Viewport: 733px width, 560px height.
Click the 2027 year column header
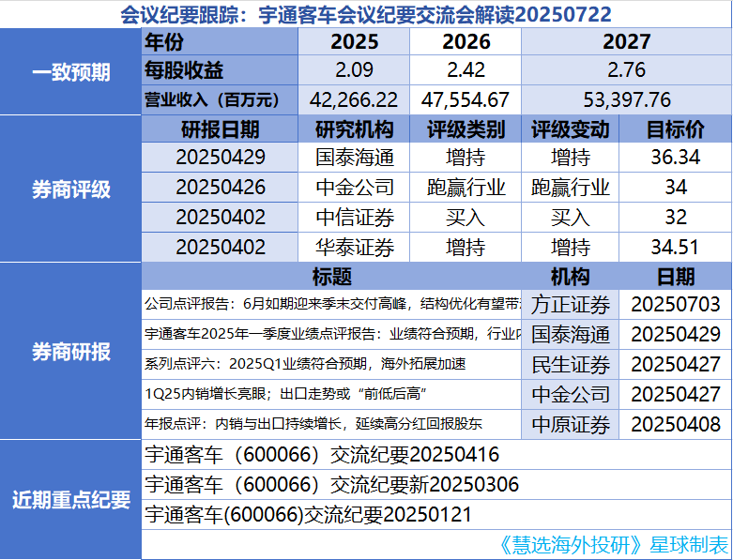click(x=626, y=42)
